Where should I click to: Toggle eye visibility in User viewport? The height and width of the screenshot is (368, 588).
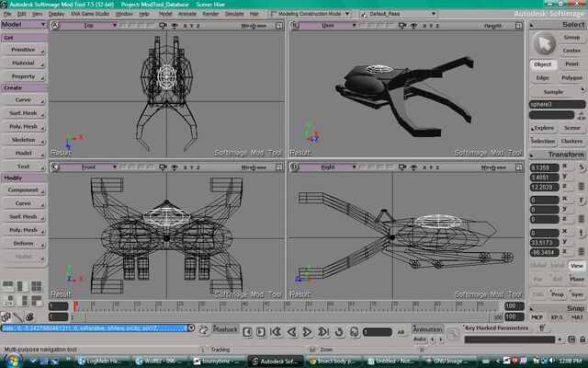click(x=413, y=26)
